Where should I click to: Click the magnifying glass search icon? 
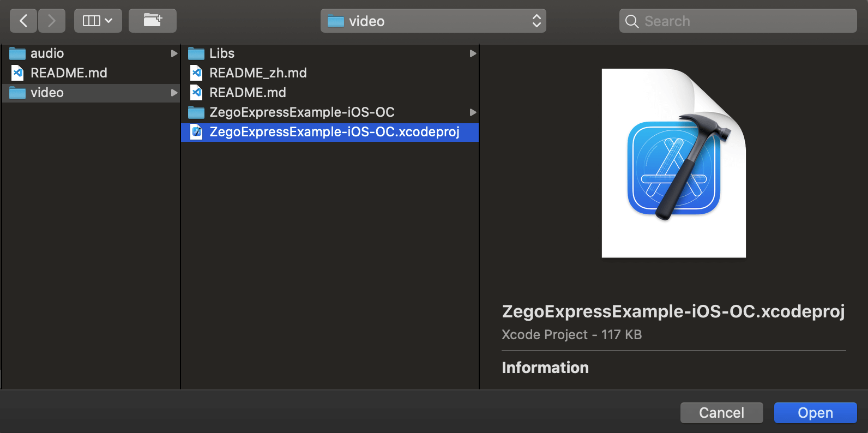coord(631,21)
